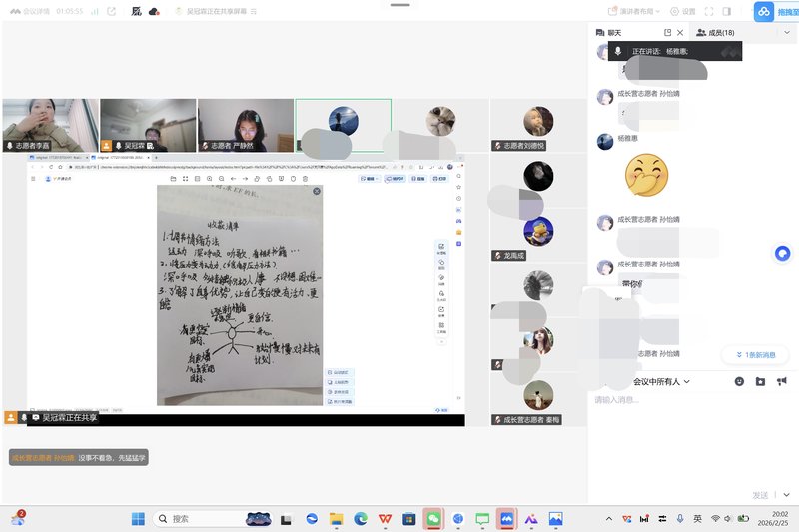Screen dimensions: 799x532
Task: Open the 会议中所有人 recipient dropdown
Action: tap(662, 381)
